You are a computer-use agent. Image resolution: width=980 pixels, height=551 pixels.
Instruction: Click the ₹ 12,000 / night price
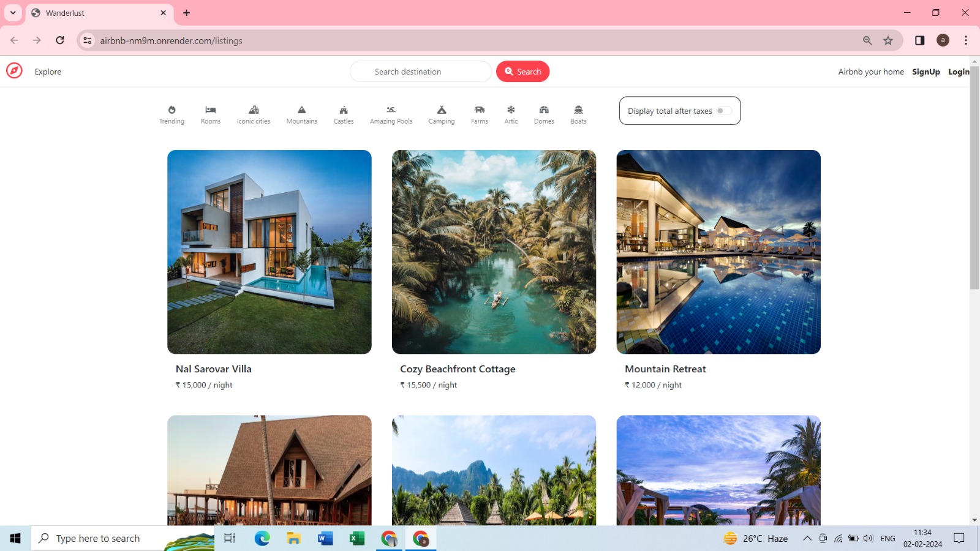coord(653,385)
